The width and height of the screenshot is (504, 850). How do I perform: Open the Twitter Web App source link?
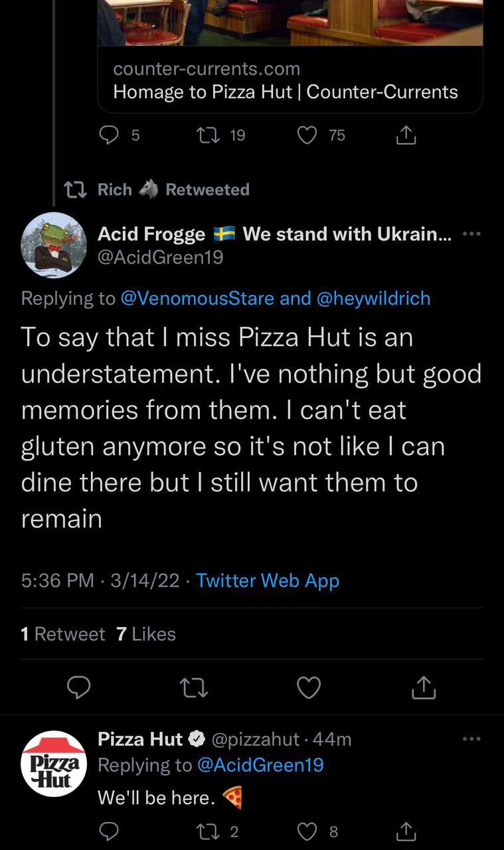click(x=268, y=580)
